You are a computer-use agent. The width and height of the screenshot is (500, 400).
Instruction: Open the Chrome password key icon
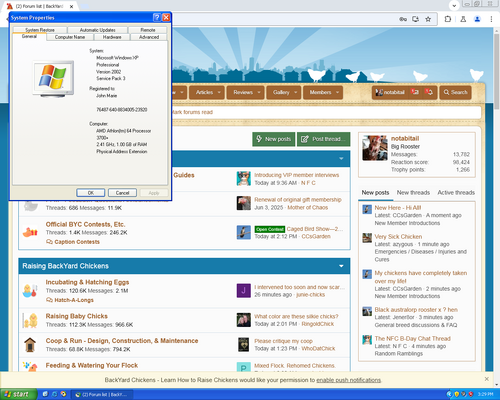click(403, 19)
